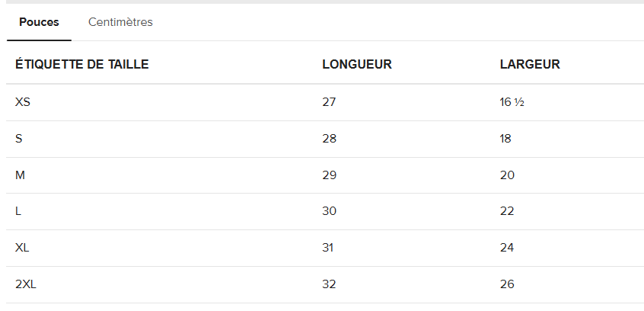Click the XL width value 24
Screen dimensions: 644x311
coord(507,248)
